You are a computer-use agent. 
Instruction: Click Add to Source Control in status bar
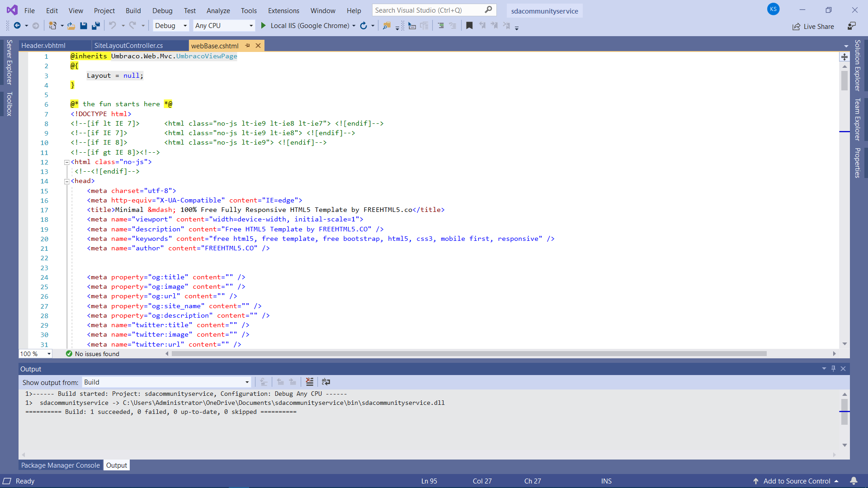pos(796,481)
